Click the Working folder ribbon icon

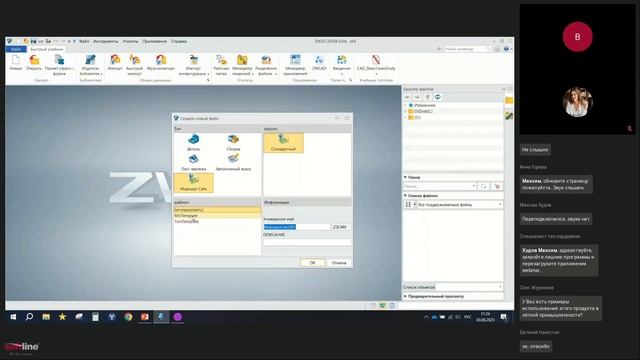pyautogui.click(x=221, y=60)
